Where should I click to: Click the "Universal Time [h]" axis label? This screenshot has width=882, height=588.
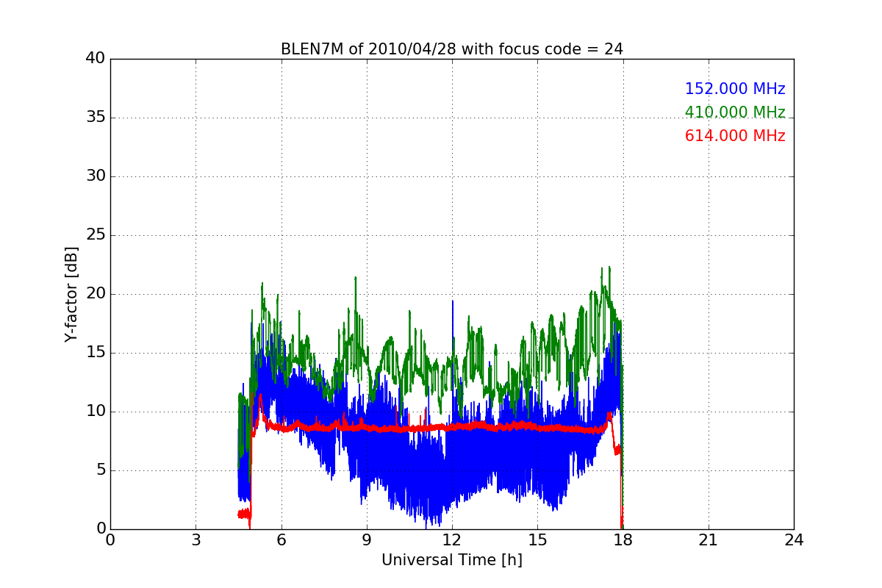pyautogui.click(x=452, y=560)
